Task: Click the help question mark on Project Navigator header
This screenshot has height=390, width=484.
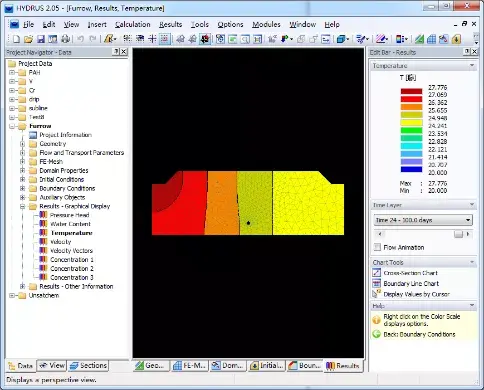Action: tap(116, 52)
